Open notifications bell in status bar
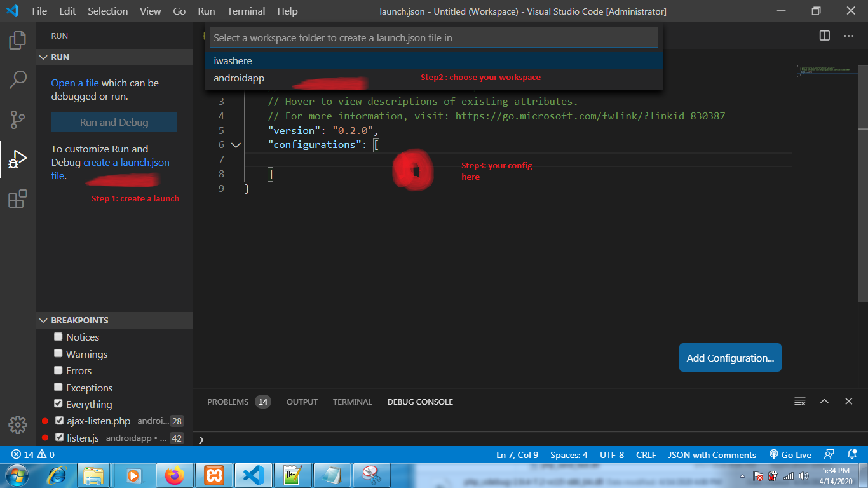868x488 pixels. click(x=852, y=455)
